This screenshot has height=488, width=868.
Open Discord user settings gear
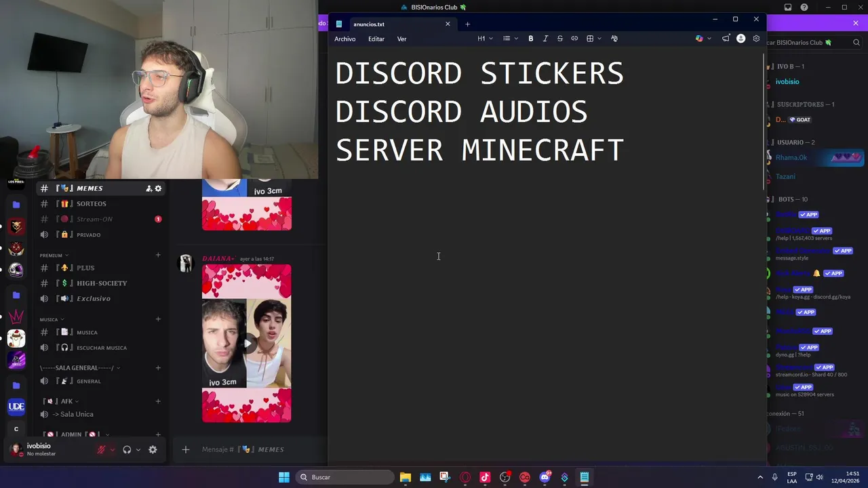click(153, 449)
